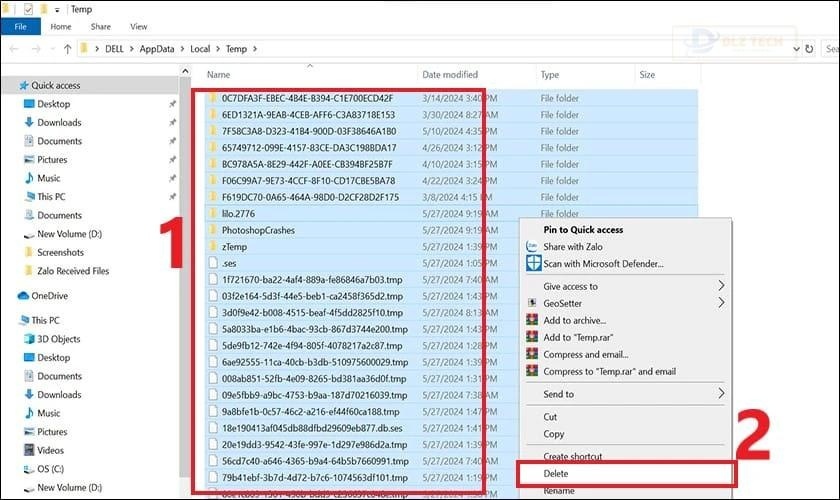Click Pin to Quick access menu entry
Image resolution: width=840 pixels, height=500 pixels.
click(x=583, y=229)
